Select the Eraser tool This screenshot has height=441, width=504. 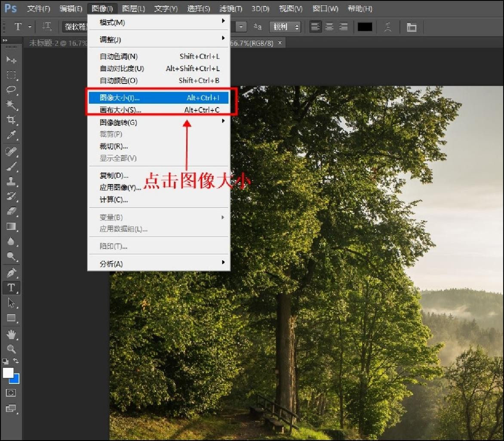point(11,211)
